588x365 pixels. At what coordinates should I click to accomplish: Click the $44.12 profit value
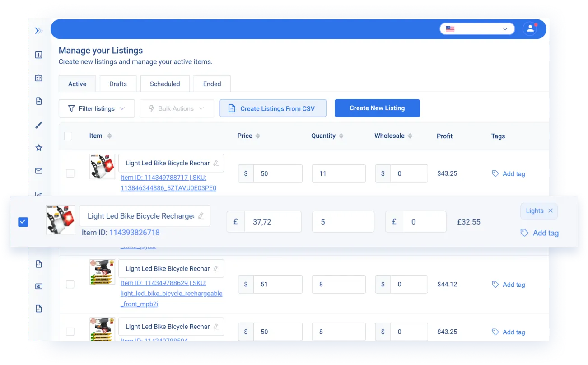[447, 285]
